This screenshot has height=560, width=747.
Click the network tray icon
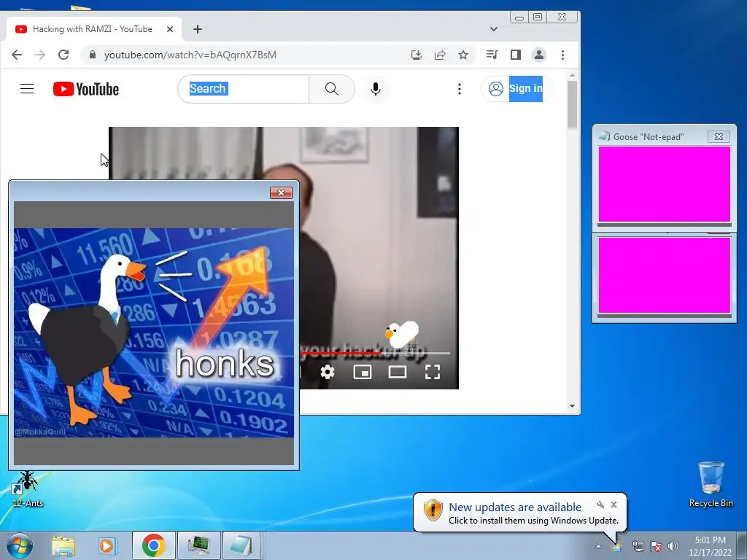pos(638,546)
